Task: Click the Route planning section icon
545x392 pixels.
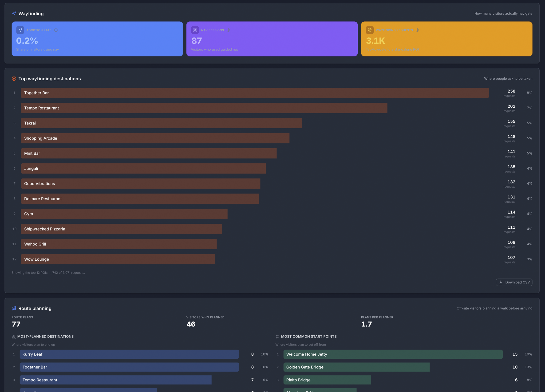Action: [14, 308]
